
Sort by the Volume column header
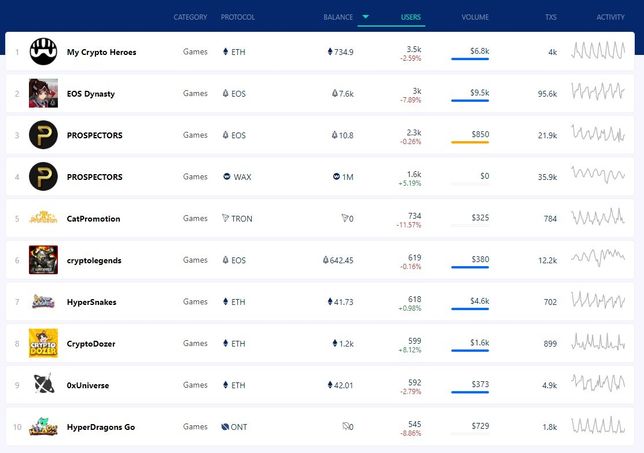pyautogui.click(x=475, y=17)
